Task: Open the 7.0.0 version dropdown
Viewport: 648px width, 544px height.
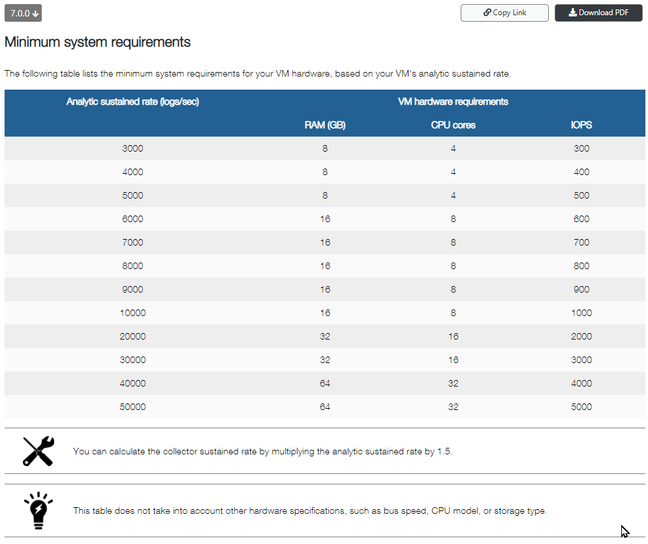Action: 23,13
